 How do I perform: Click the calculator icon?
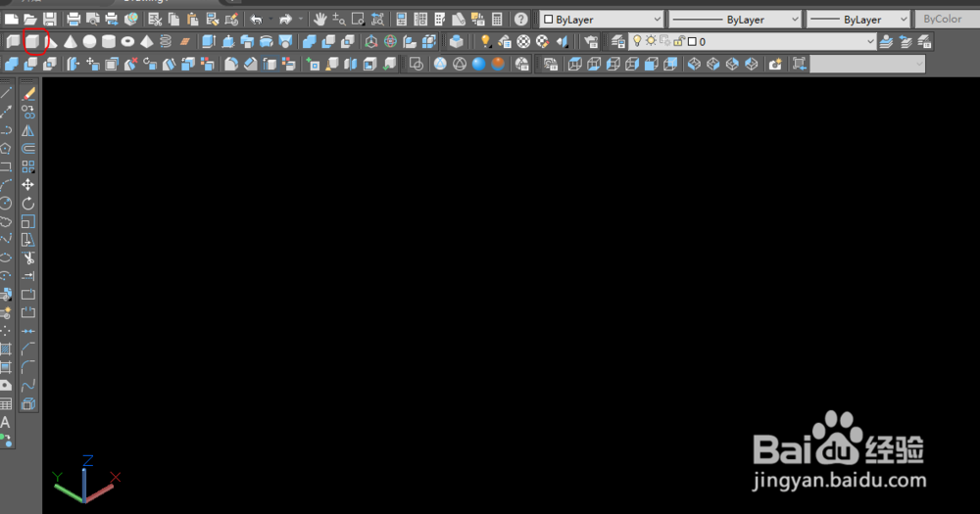(x=497, y=20)
